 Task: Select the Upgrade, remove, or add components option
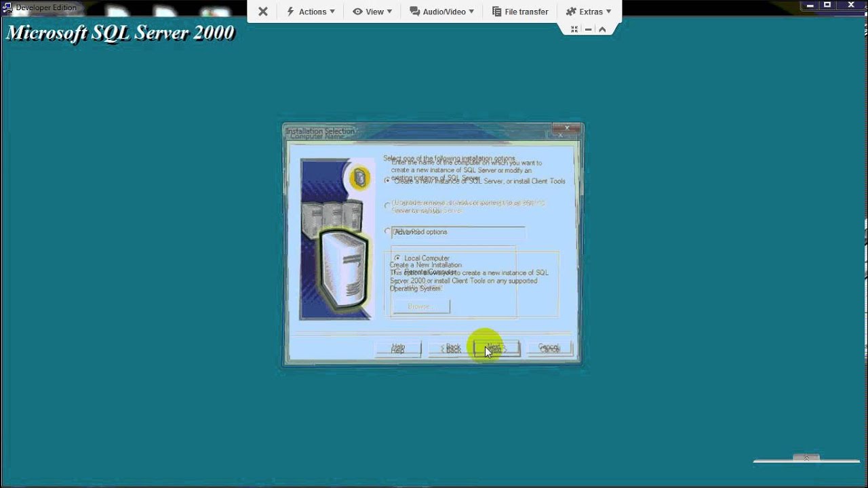(387, 205)
